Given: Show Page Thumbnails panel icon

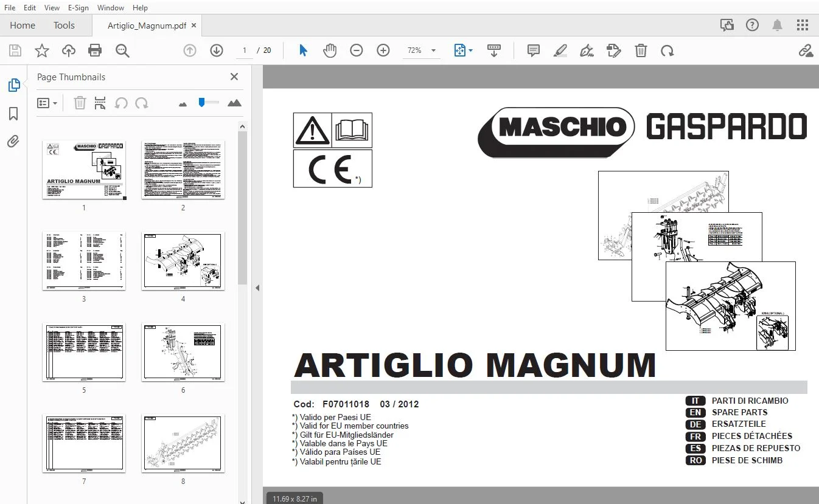Looking at the screenshot, I should [x=13, y=85].
